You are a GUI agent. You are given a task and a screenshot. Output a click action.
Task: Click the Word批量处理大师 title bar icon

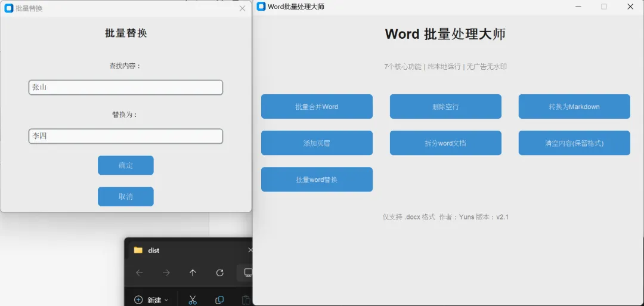(x=261, y=6)
